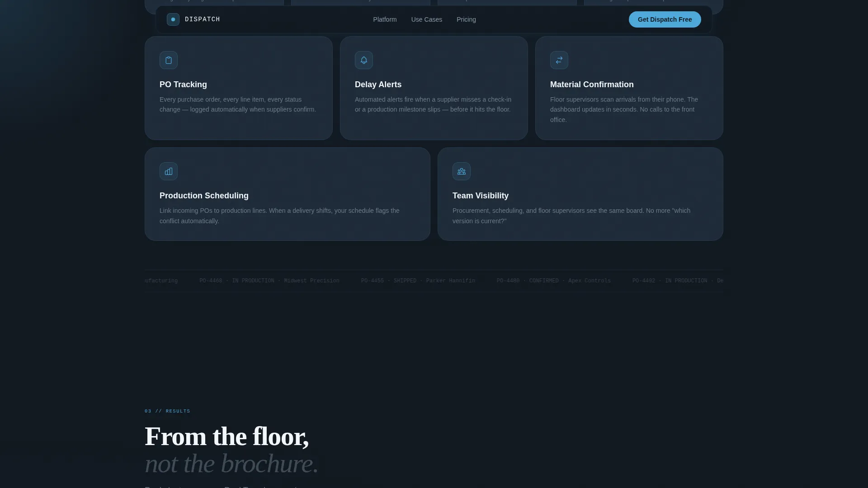868x488 pixels.
Task: Click ticker entry PO-4455 SHIPPED Parker Hannifin
Action: 418,281
